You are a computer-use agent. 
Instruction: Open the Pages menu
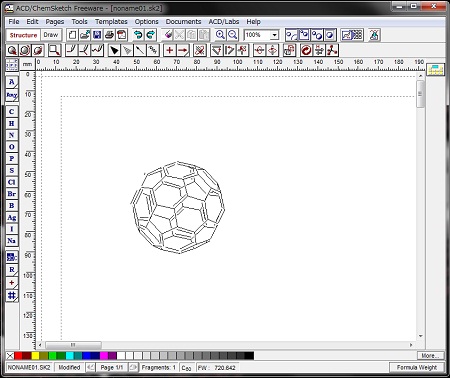pos(55,22)
